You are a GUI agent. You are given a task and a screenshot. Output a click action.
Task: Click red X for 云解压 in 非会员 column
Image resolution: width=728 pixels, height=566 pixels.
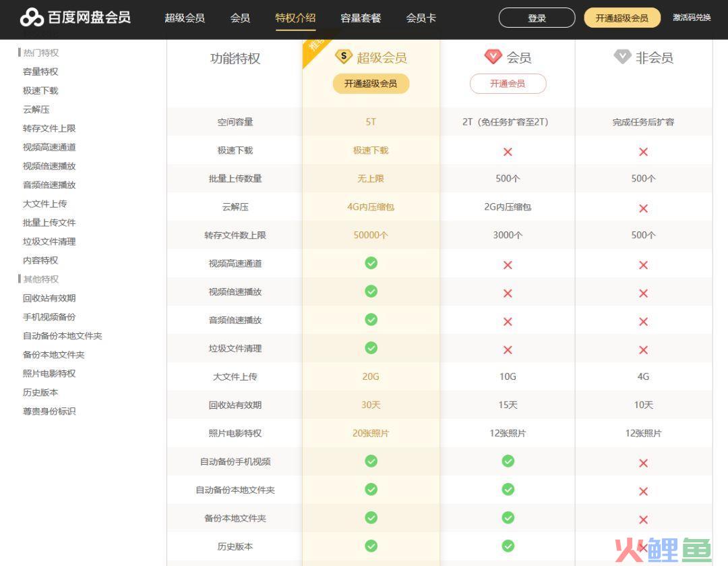(x=643, y=208)
